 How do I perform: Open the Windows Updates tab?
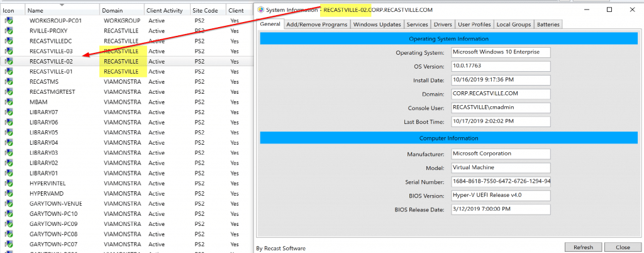(377, 25)
